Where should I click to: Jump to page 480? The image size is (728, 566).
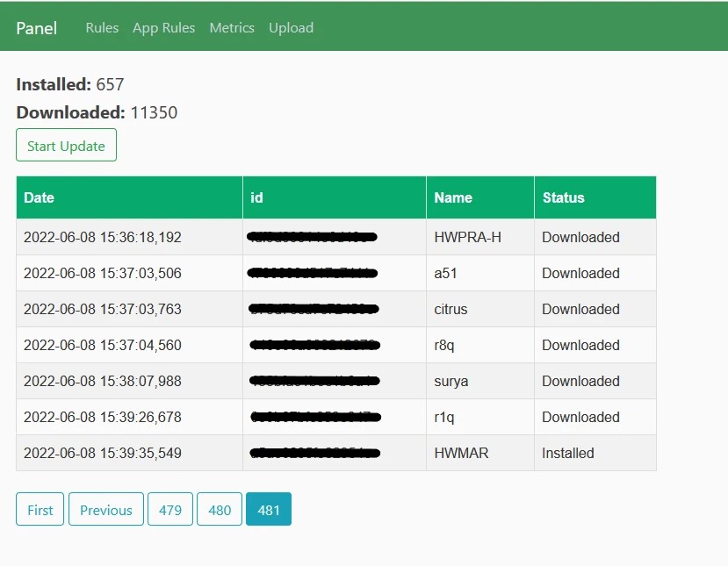[220, 510]
